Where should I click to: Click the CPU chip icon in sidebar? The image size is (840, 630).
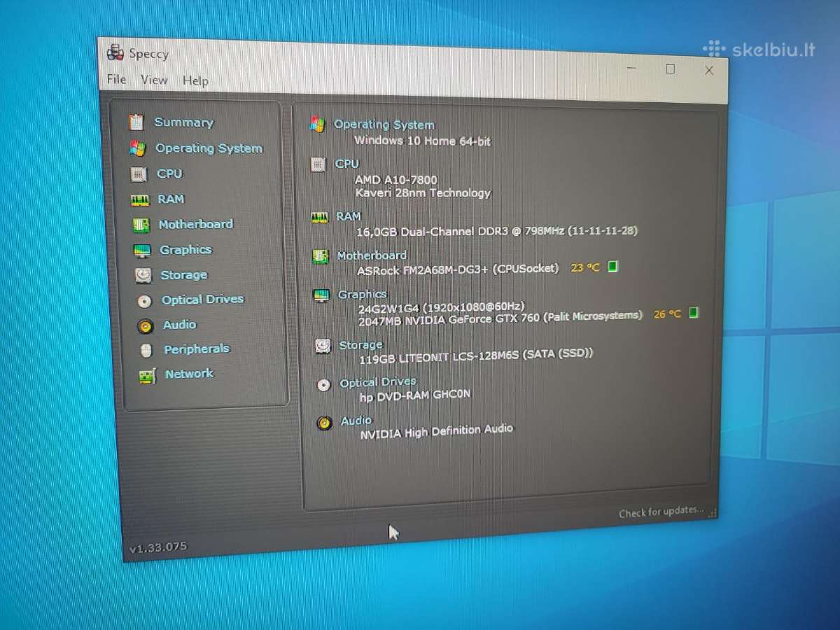[139, 174]
